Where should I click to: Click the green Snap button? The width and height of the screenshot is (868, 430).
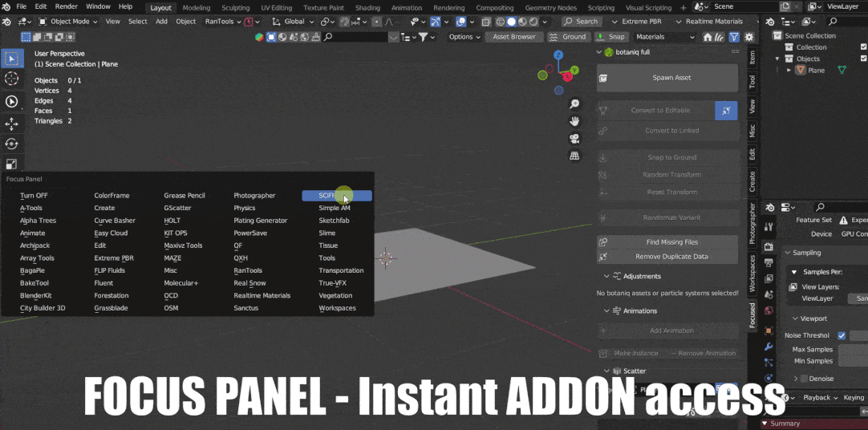click(x=611, y=37)
